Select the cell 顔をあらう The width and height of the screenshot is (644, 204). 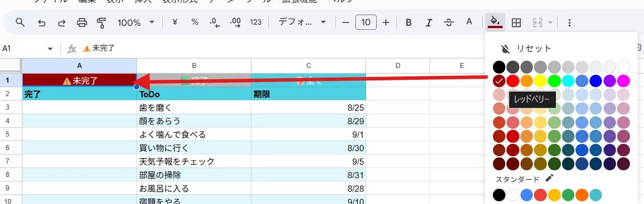tap(194, 121)
